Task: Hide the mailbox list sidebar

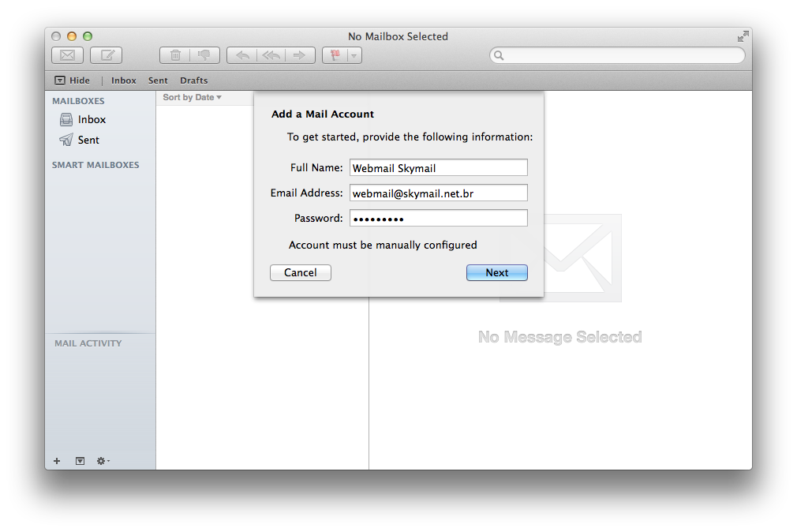Action: coord(72,81)
